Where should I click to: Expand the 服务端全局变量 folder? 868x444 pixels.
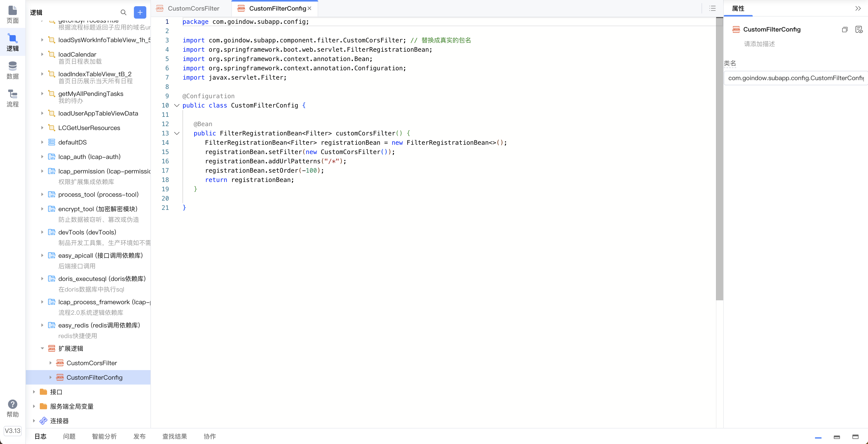pos(34,406)
